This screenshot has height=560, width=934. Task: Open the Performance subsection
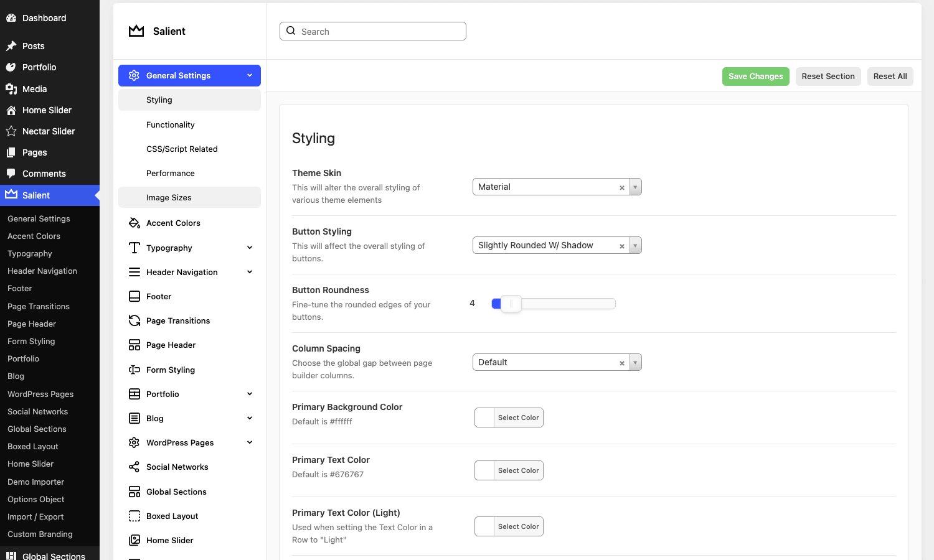click(189, 173)
